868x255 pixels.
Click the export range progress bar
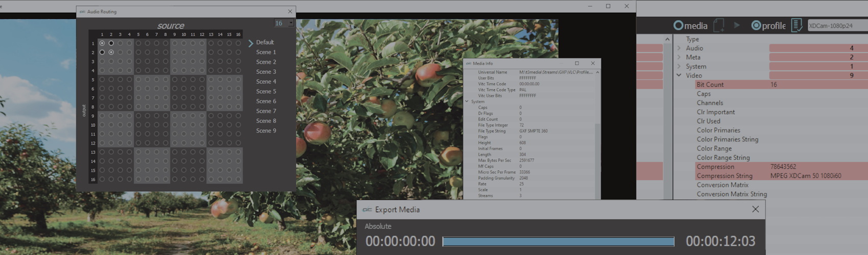coord(558,241)
